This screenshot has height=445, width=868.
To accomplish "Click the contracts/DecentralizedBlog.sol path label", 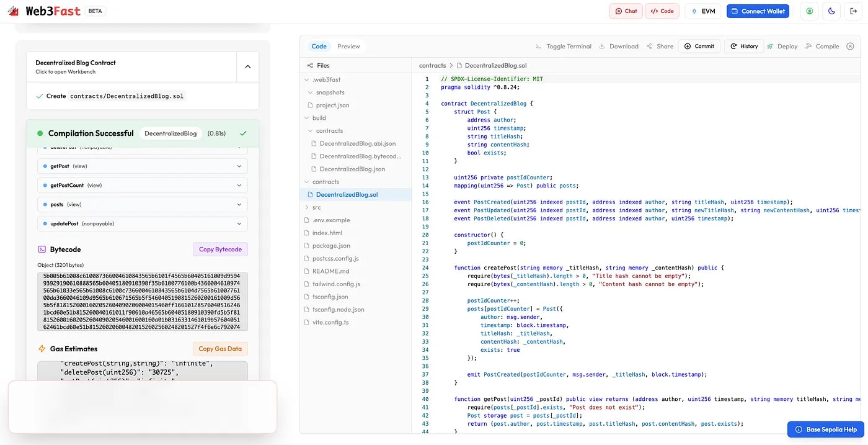I will pyautogui.click(x=126, y=96).
